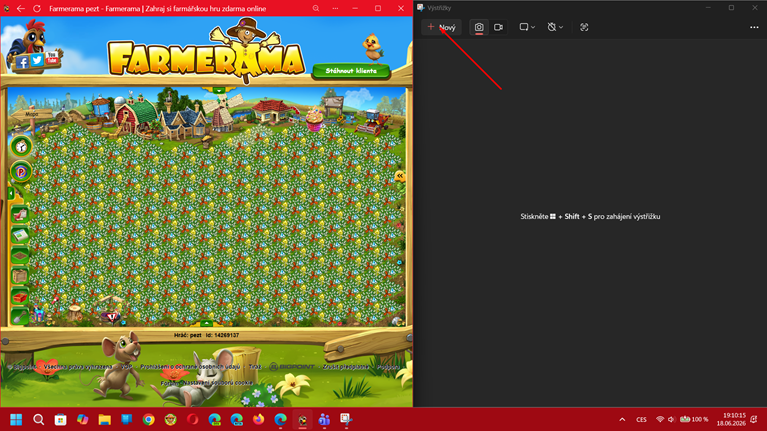
Task: Click the round P premium icon
Action: (21, 172)
